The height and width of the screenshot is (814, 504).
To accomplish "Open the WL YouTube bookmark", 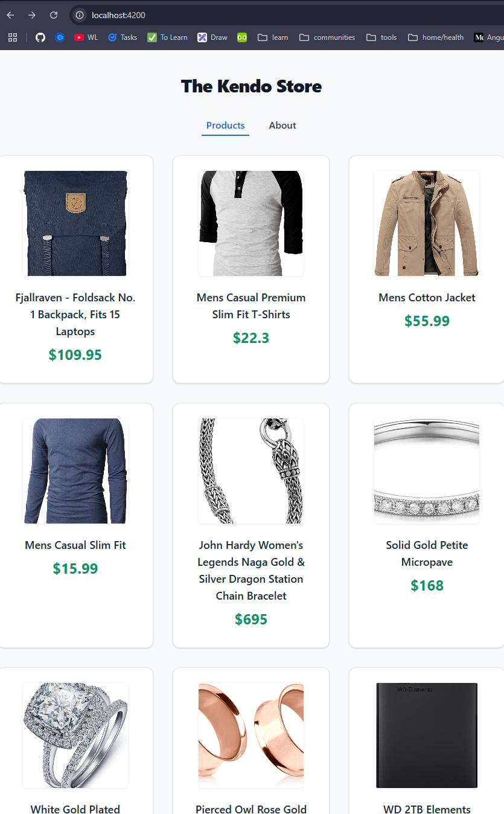I will click(85, 37).
